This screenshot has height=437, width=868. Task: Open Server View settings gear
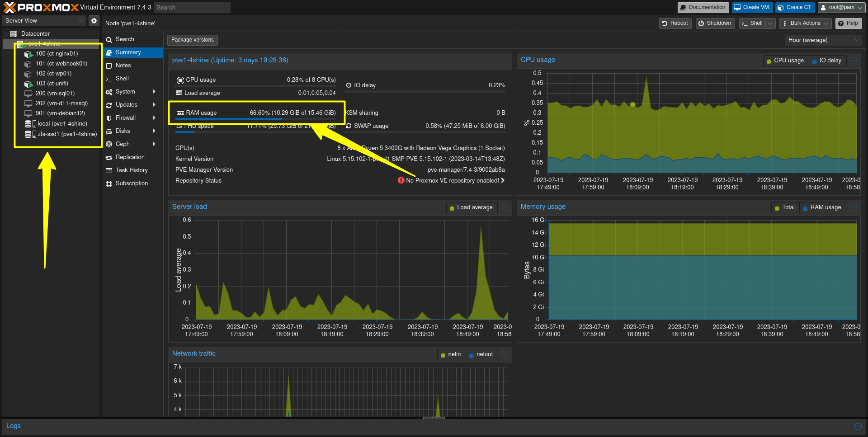94,21
